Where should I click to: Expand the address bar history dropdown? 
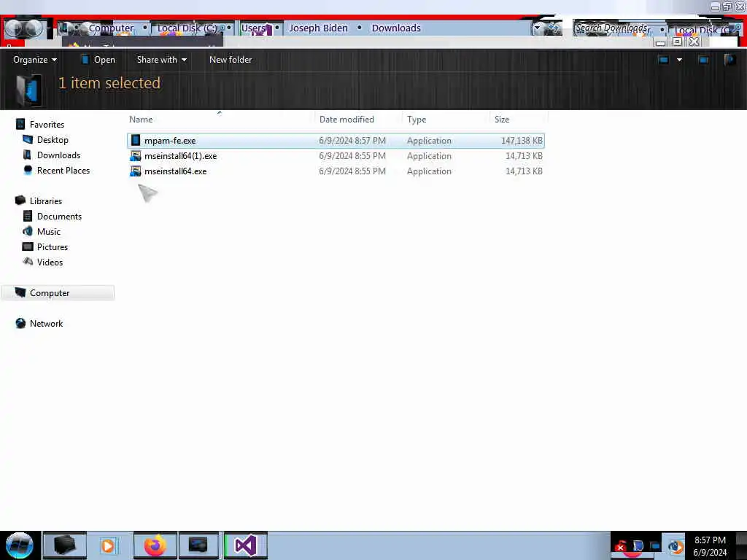pos(538,28)
